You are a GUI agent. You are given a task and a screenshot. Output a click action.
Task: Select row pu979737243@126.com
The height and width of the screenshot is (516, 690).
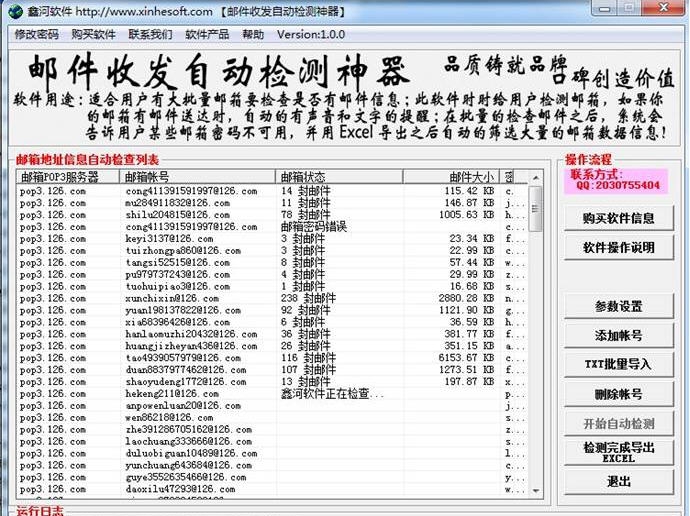point(272,274)
